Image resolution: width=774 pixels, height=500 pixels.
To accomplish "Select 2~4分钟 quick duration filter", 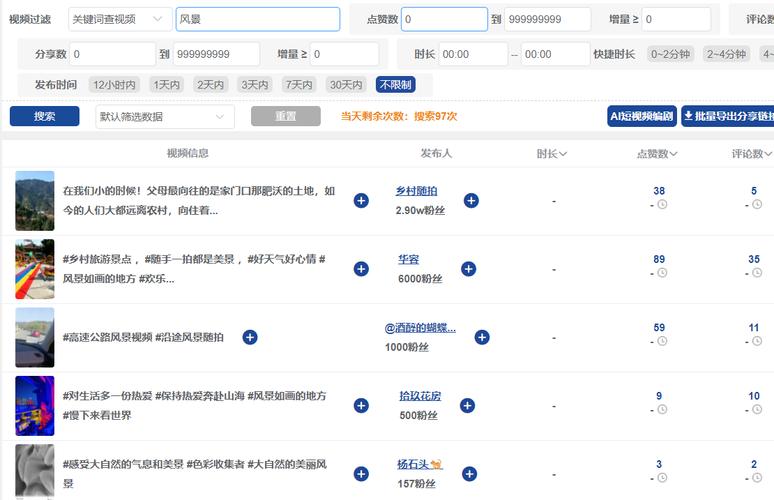I will (727, 54).
